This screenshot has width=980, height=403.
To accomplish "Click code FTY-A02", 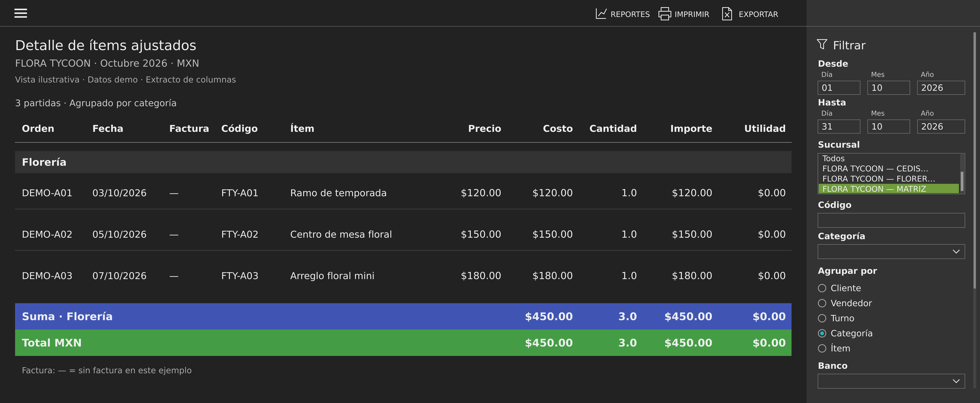I will click(x=240, y=235).
